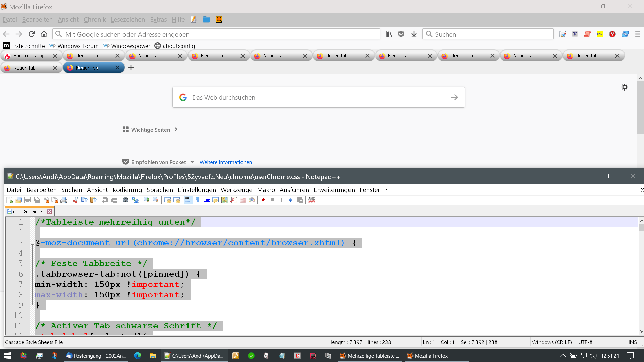Open the about:config bookmark
The width and height of the screenshot is (644, 362).
coord(175,46)
